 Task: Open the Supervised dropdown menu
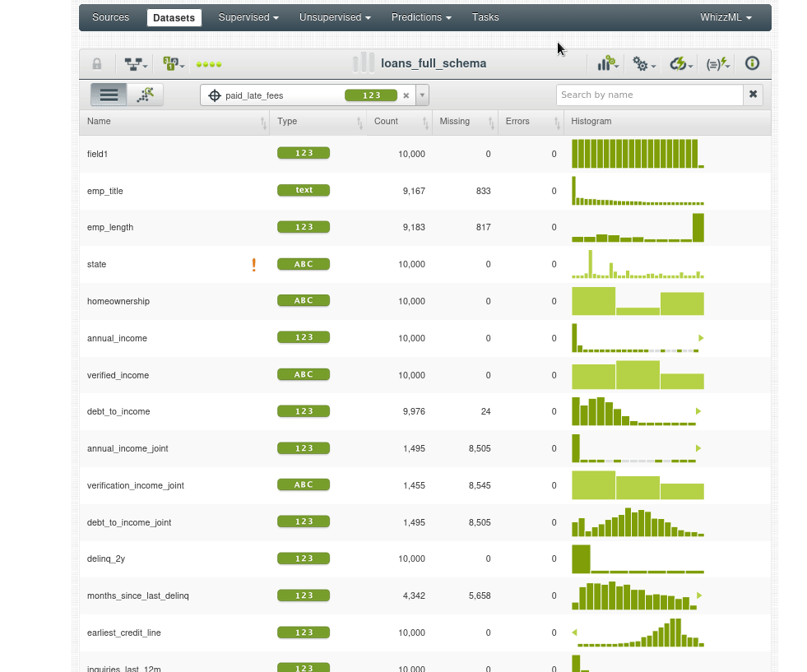[248, 17]
